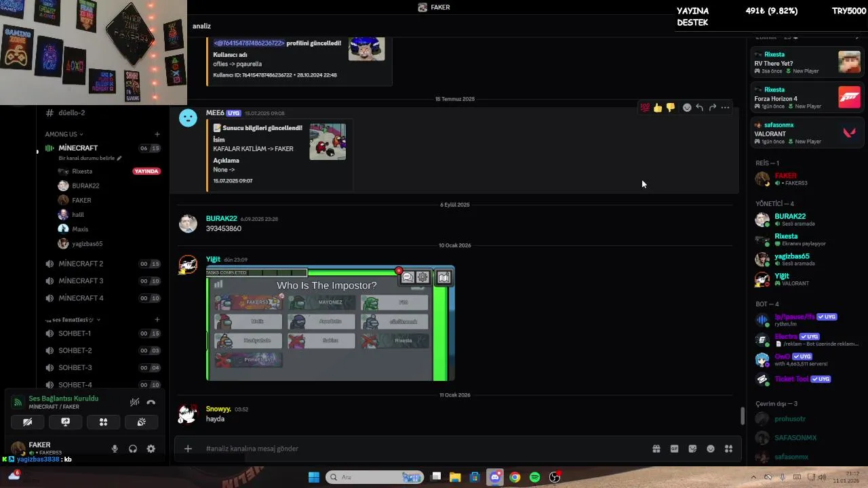Turn on camera in voice panel
The image size is (868, 488).
point(27,422)
